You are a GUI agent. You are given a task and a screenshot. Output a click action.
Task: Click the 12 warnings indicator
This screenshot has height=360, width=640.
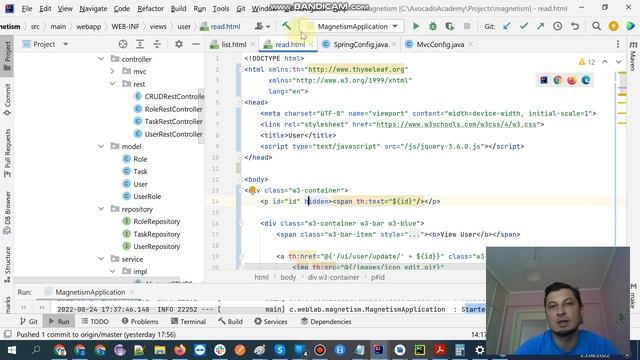click(587, 62)
